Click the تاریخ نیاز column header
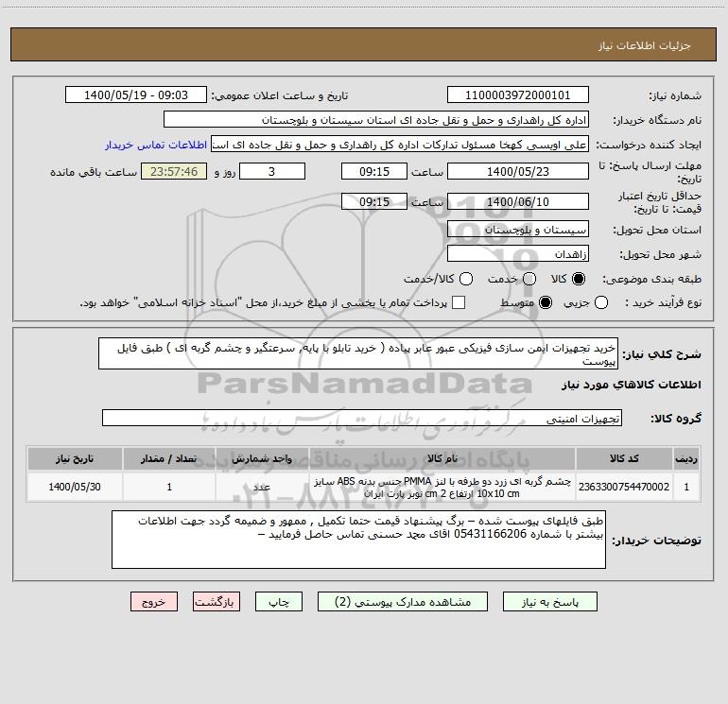The height and width of the screenshot is (704, 728). coord(75,458)
